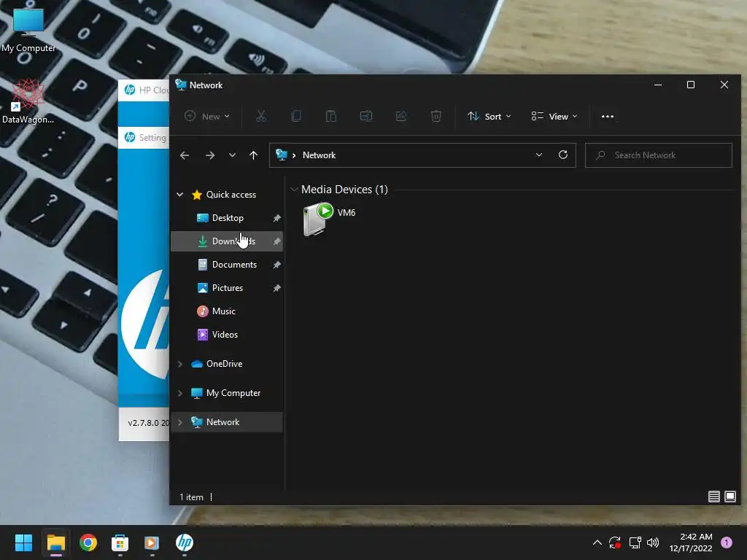Click the Share icon in toolbar
This screenshot has height=560, width=747.
tap(401, 116)
